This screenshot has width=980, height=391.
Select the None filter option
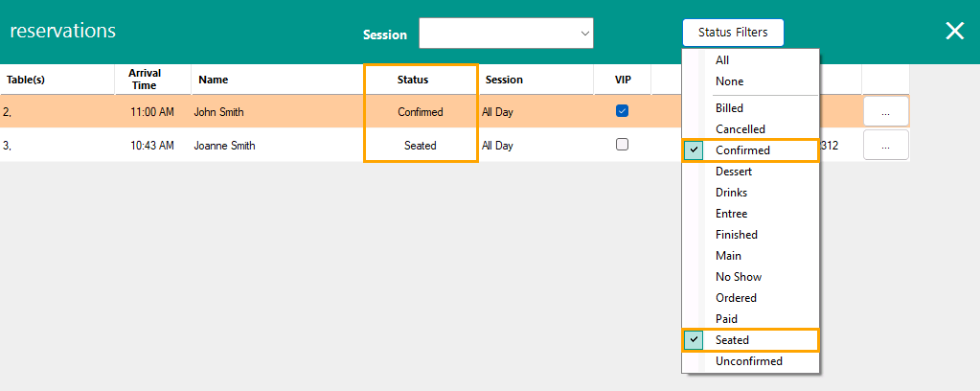point(729,81)
